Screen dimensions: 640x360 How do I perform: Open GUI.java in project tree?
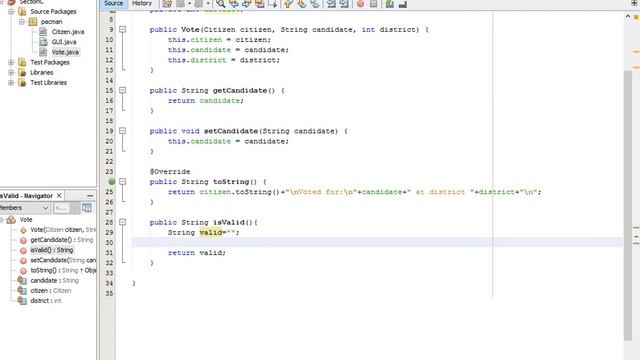point(64,42)
